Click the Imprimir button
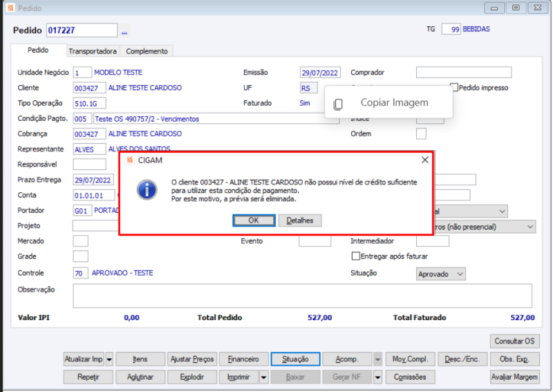Image resolution: width=553 pixels, height=392 pixels. [238, 377]
